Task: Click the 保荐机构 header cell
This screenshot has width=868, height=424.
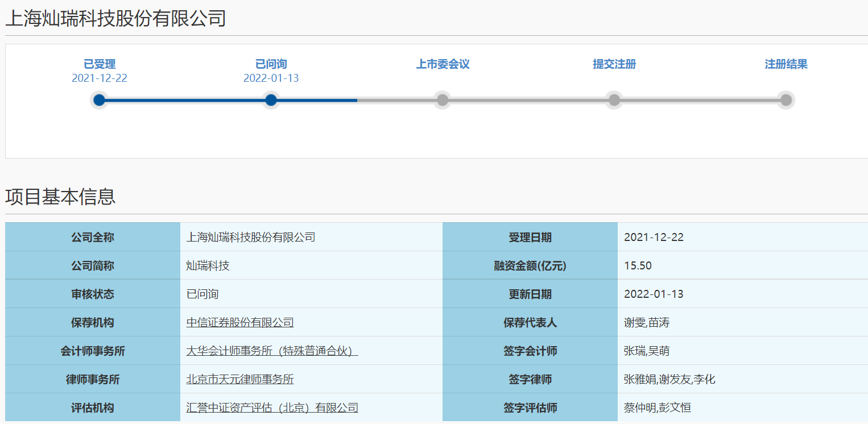Action: click(x=93, y=322)
